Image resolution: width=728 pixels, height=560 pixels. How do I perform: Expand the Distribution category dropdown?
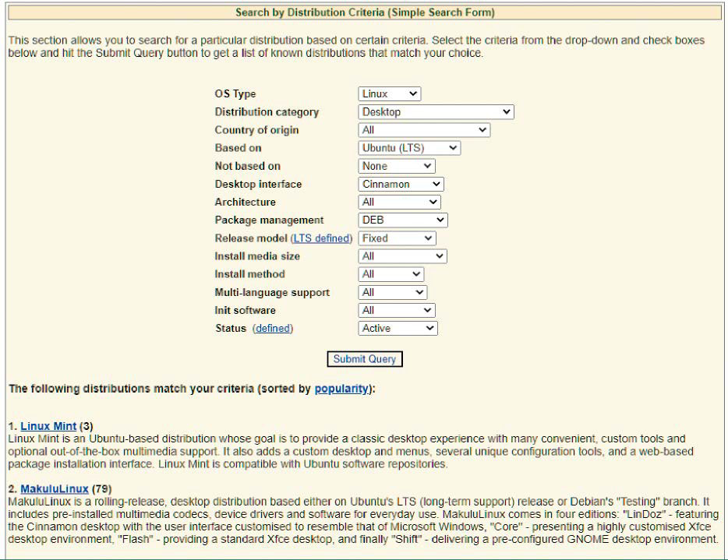click(436, 112)
